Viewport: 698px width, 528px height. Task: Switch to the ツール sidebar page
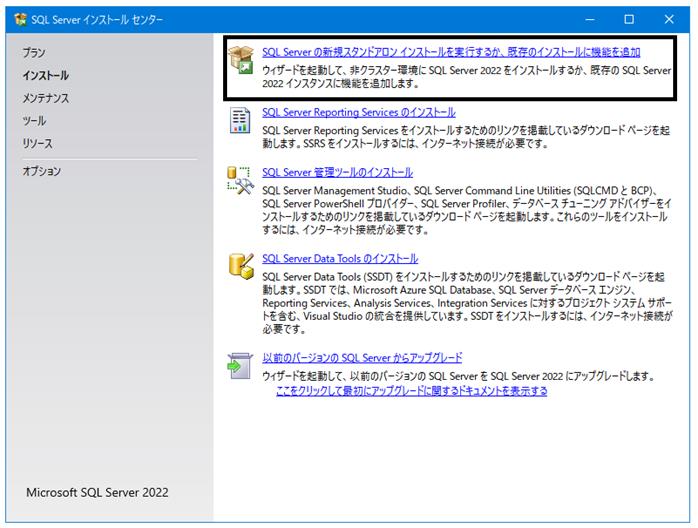click(x=34, y=121)
